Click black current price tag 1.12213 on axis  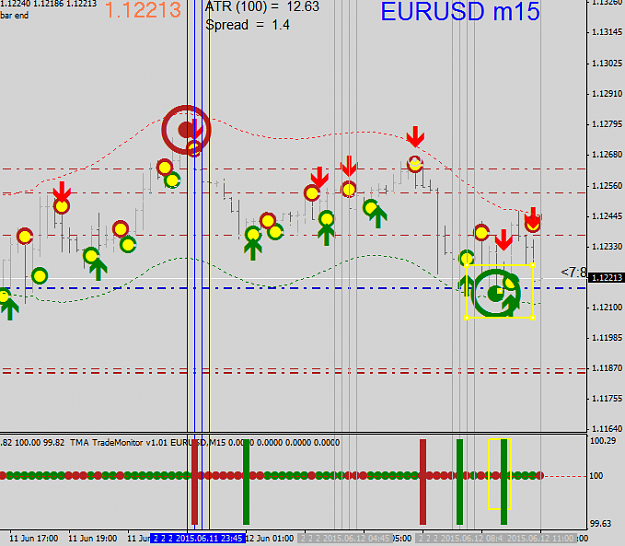tap(606, 277)
